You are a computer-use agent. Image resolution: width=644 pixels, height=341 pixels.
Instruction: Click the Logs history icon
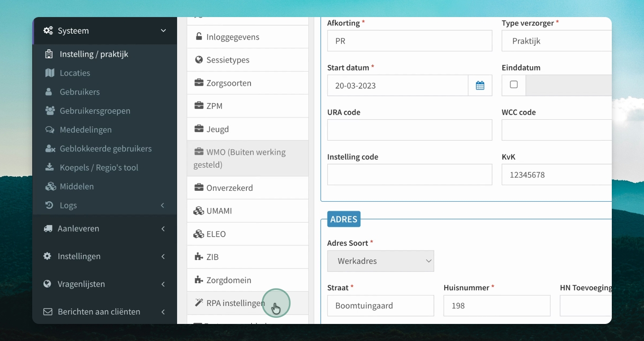[x=49, y=206]
